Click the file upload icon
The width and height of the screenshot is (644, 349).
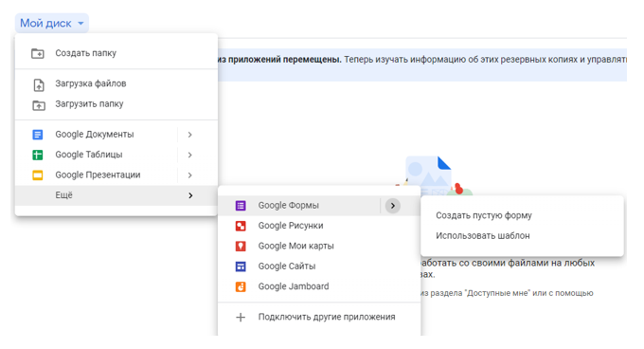[x=38, y=84]
